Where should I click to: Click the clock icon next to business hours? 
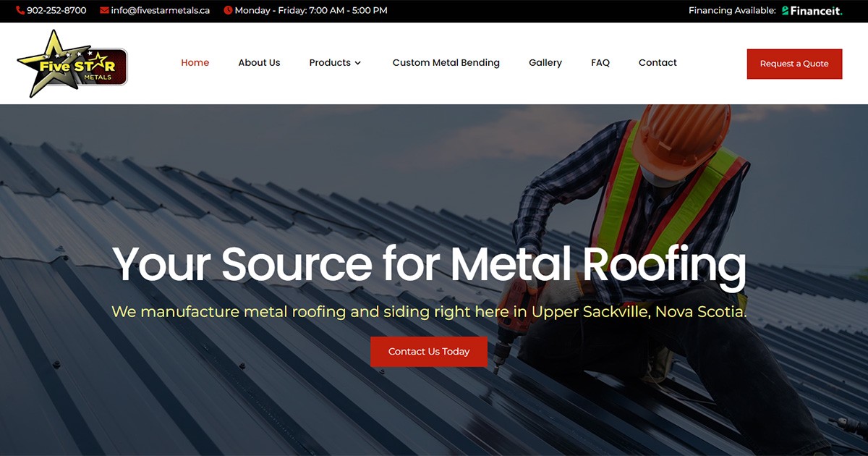tap(228, 10)
